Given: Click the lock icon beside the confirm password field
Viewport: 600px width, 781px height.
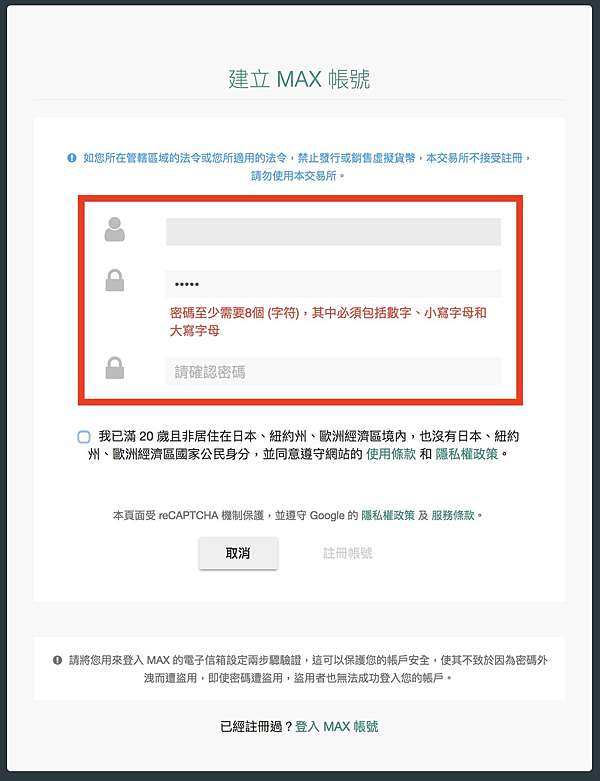Looking at the screenshot, I should coord(115,368).
